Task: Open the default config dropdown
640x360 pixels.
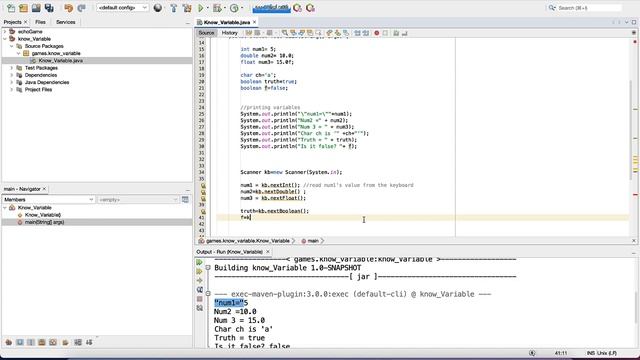Action: point(122,8)
